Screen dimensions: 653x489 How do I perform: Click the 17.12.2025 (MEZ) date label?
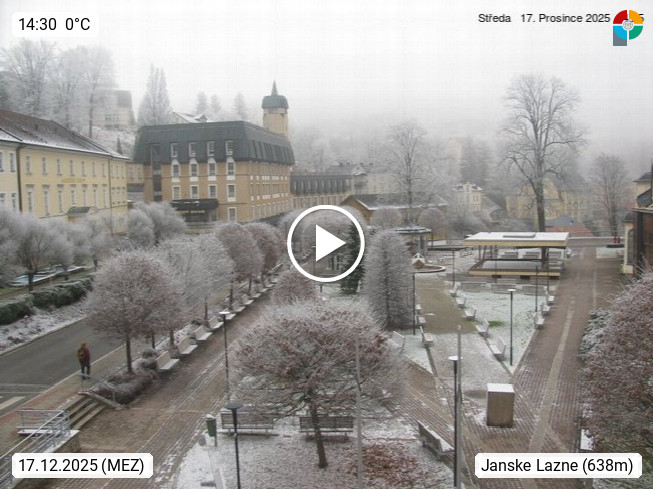pyautogui.click(x=82, y=465)
